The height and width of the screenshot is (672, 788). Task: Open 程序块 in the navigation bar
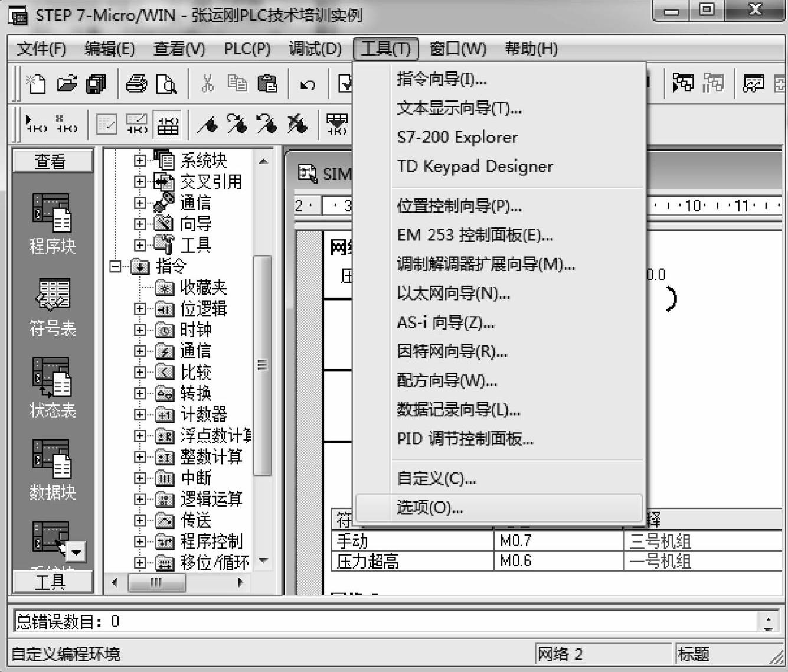(x=53, y=223)
